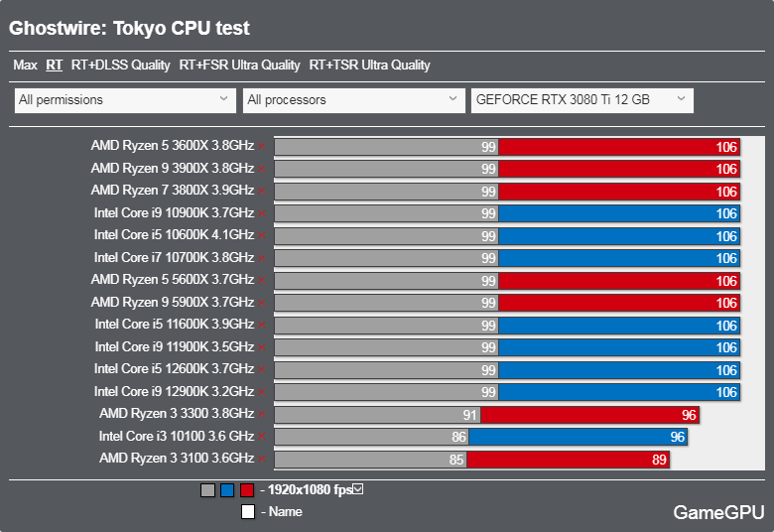
Task: Remove AMD Ryzen 5 5600X row via red X
Action: pos(262,280)
